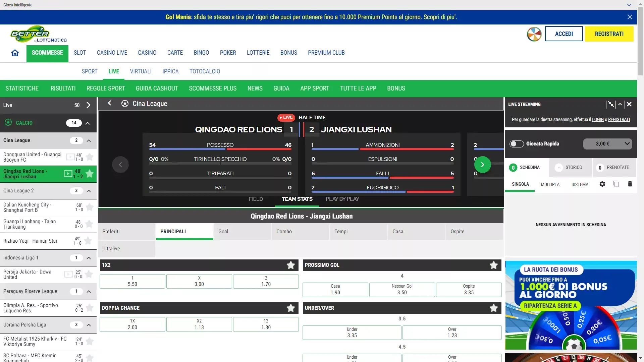Select odds 1.70 for the away win
Image resolution: width=644 pixels, height=362 pixels.
point(266,281)
